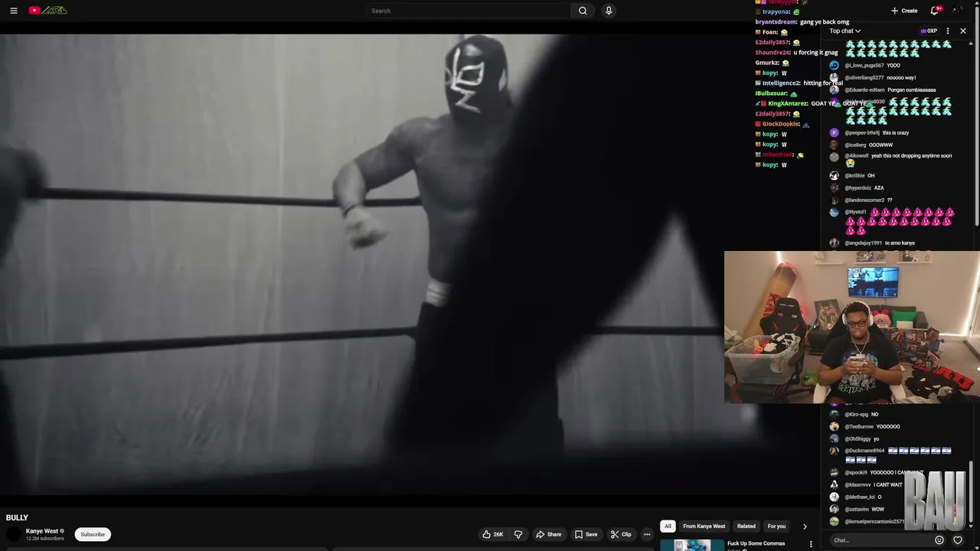
Task: Open @zattavim chat avatar
Action: [834, 509]
